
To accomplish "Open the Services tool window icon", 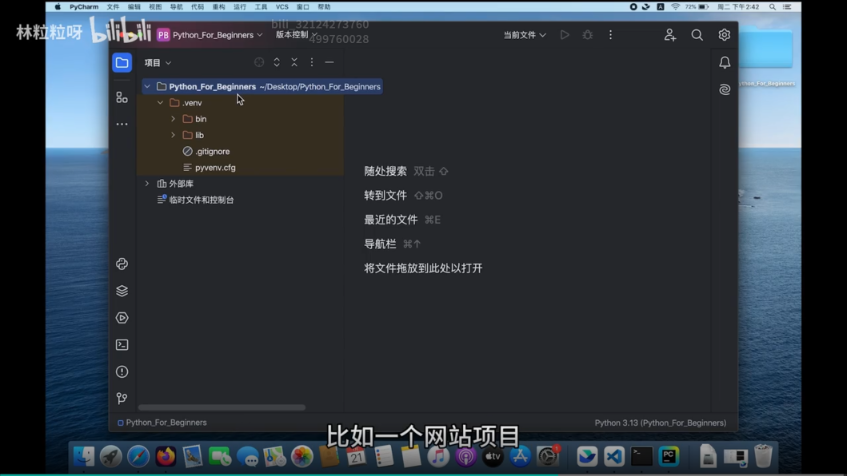I will tap(122, 318).
